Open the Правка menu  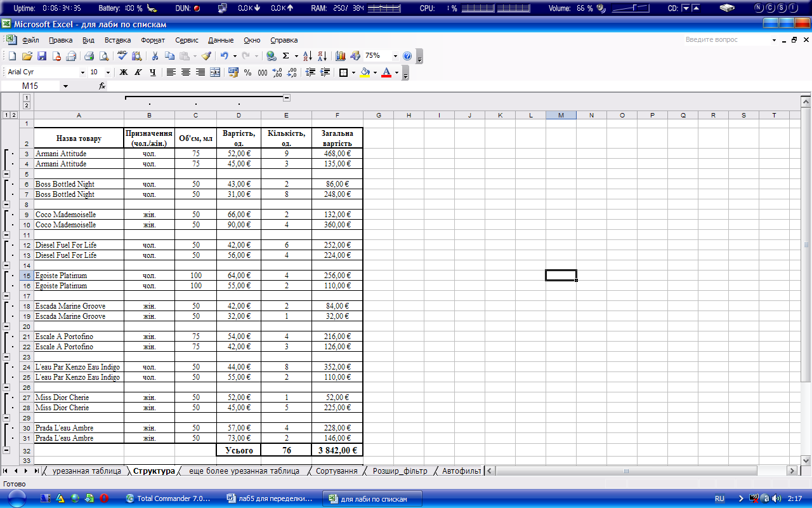61,40
